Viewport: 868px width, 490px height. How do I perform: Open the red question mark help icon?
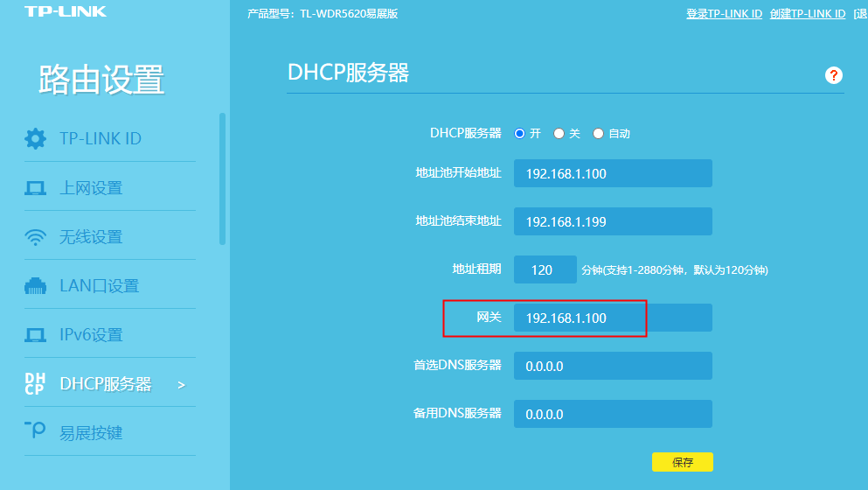pyautogui.click(x=834, y=75)
